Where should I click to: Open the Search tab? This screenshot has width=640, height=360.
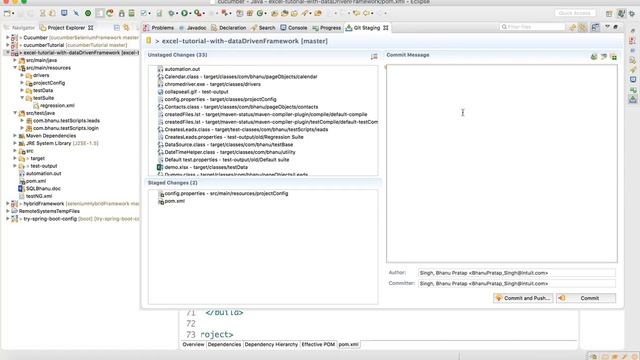click(263, 28)
